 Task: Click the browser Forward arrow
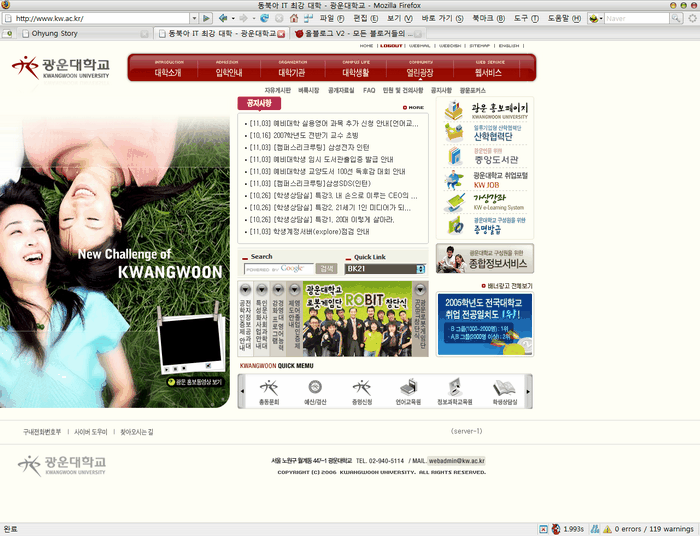pos(243,18)
